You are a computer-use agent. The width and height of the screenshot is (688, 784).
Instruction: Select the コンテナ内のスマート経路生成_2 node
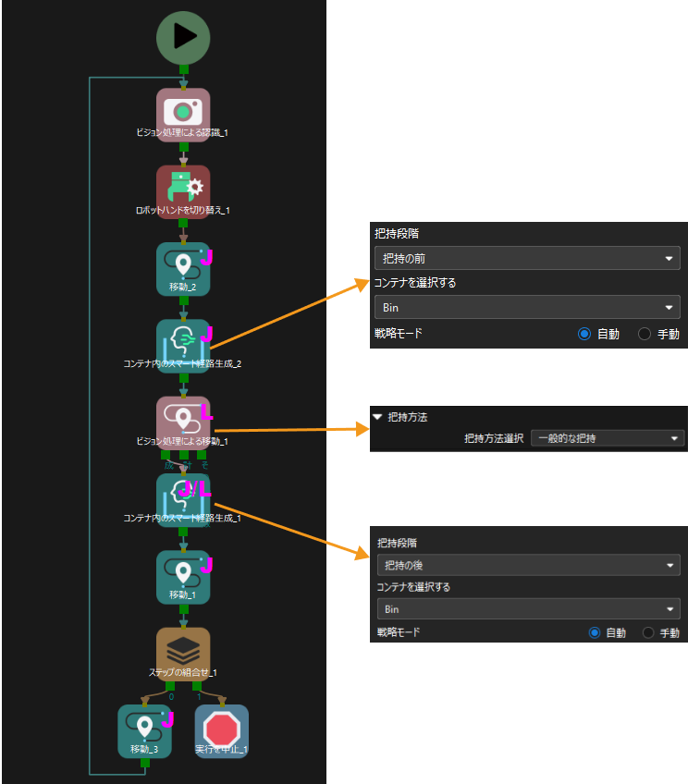(183, 346)
